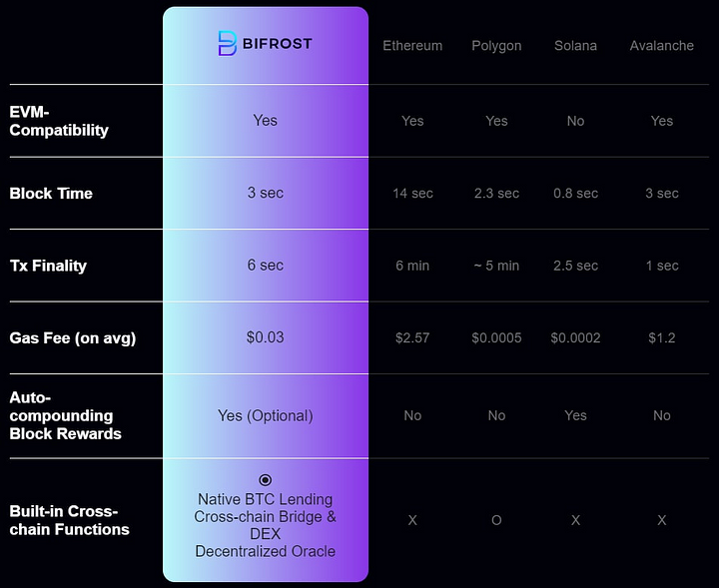Click the radio-style bullet above Native BTC Lending

click(x=265, y=480)
